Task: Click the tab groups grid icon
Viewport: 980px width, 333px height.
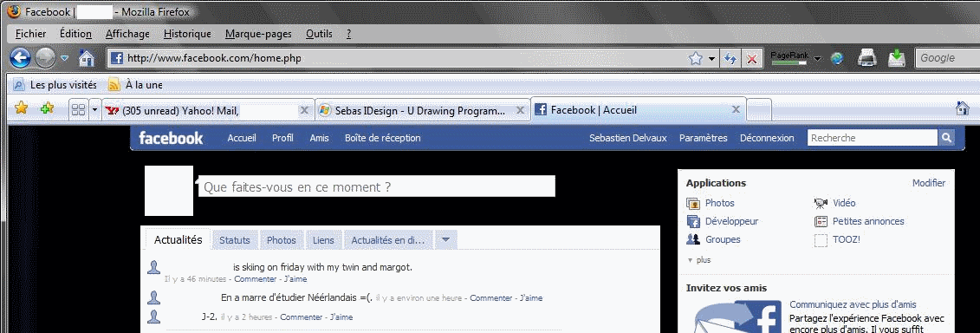Action: [78, 110]
